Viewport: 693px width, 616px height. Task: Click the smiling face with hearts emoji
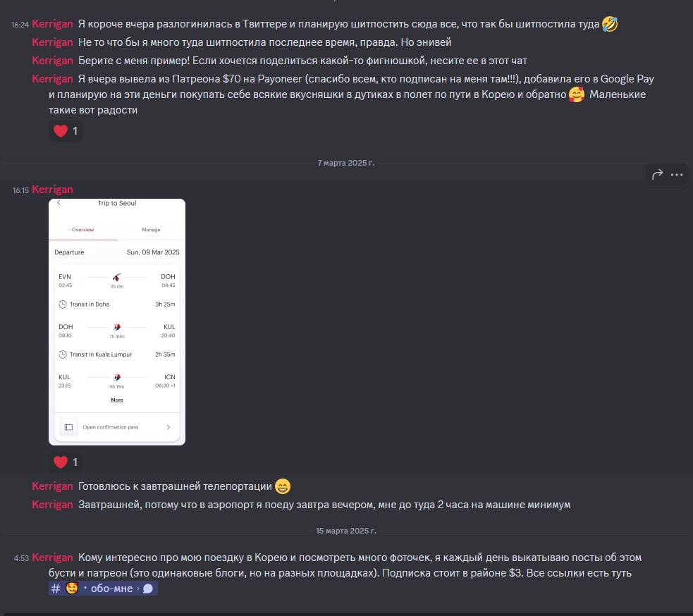point(577,94)
